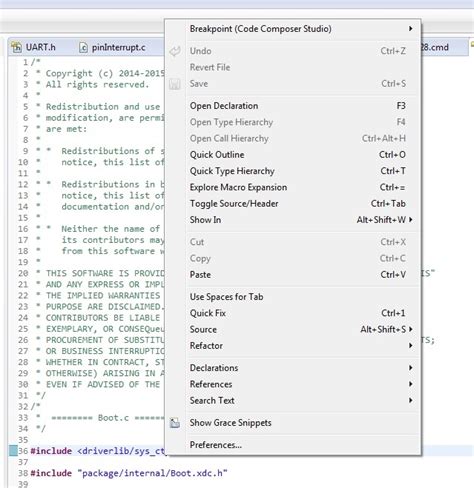
Task: Click the #include <driverlib/sys_ct line
Action: tap(98, 451)
